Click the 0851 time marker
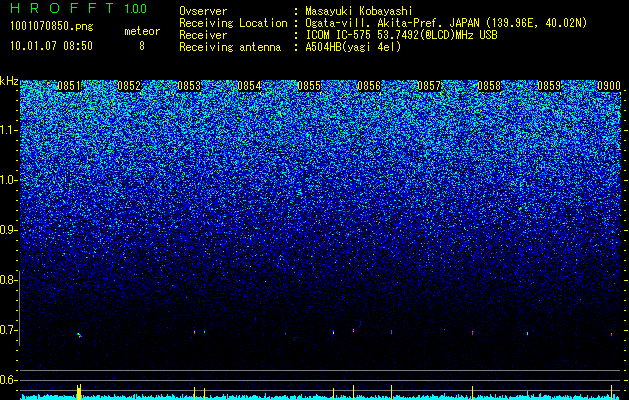The width and height of the screenshot is (629, 400). click(69, 86)
